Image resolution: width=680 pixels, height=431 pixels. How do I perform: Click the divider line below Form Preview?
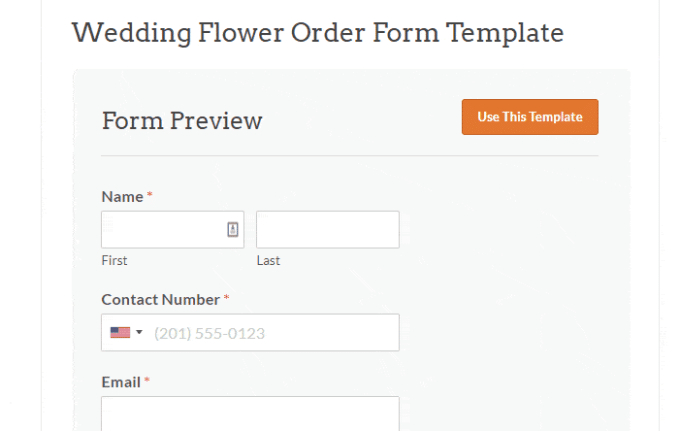[x=350, y=156]
